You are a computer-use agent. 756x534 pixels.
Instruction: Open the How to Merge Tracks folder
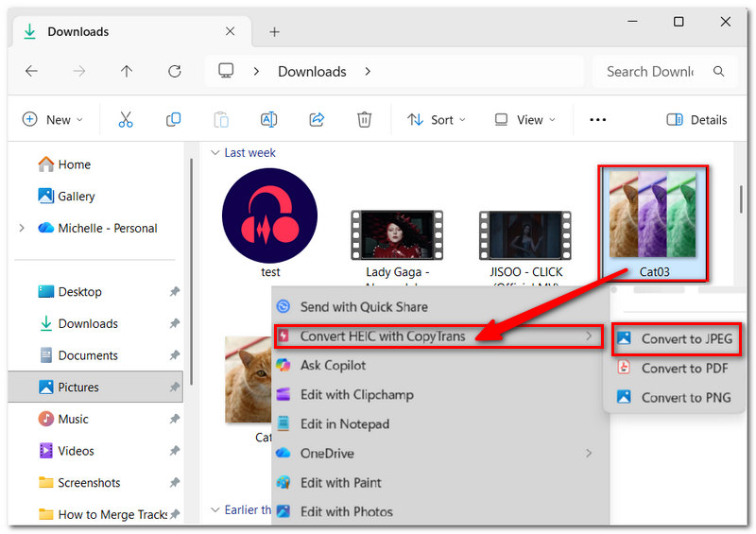pos(95,514)
